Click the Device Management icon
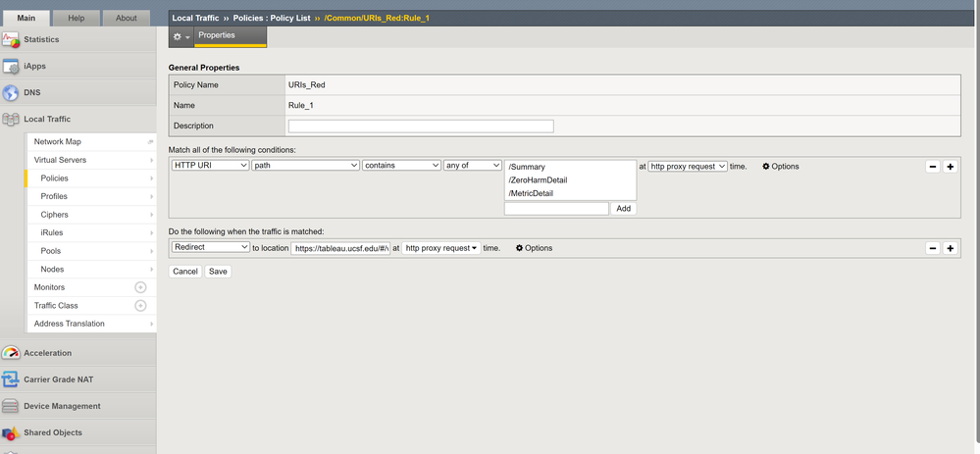The width and height of the screenshot is (980, 454). [x=11, y=406]
